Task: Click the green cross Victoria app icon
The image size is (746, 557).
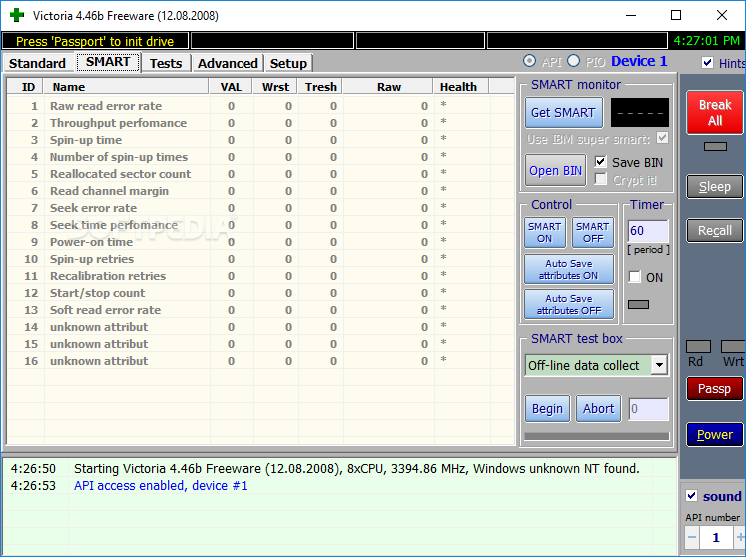Action: coord(17,15)
